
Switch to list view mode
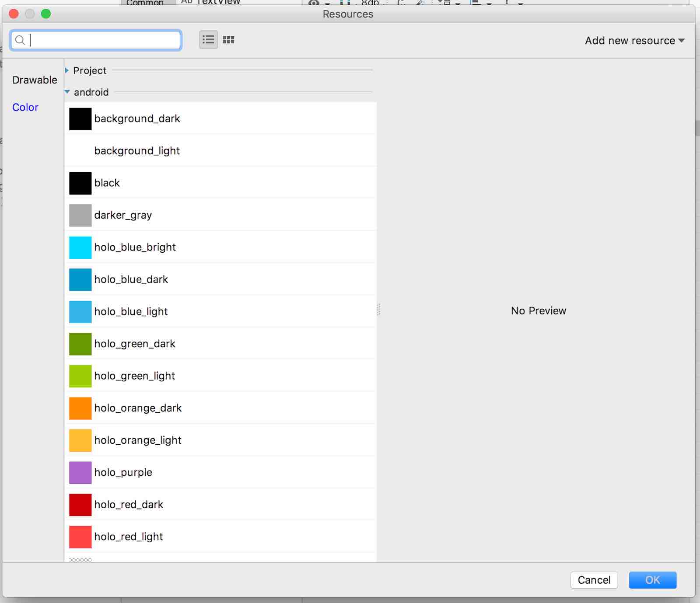(x=208, y=40)
